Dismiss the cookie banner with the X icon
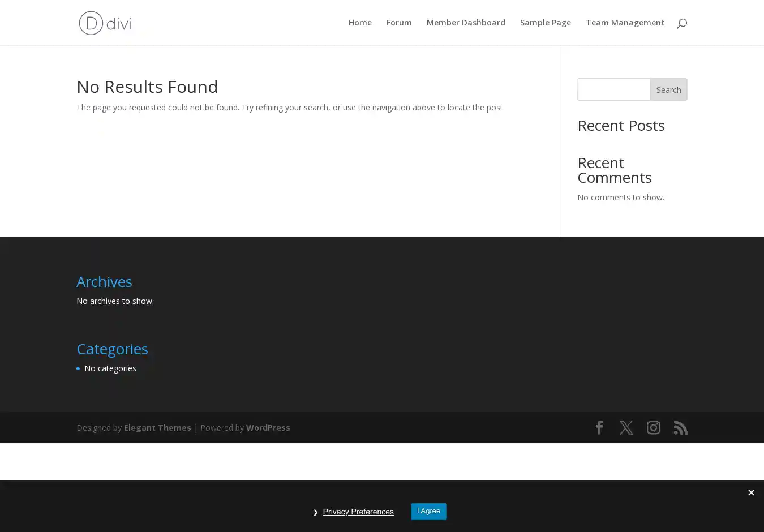The height and width of the screenshot is (532, 764). [x=750, y=493]
